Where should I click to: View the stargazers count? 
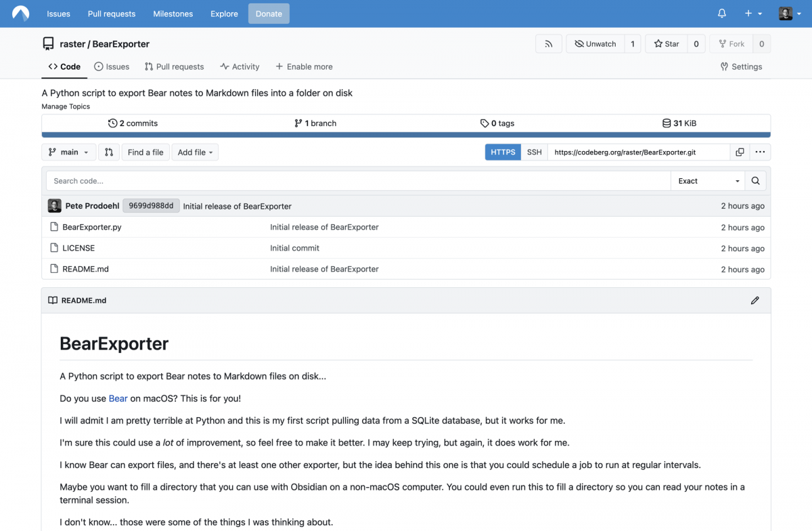click(696, 44)
